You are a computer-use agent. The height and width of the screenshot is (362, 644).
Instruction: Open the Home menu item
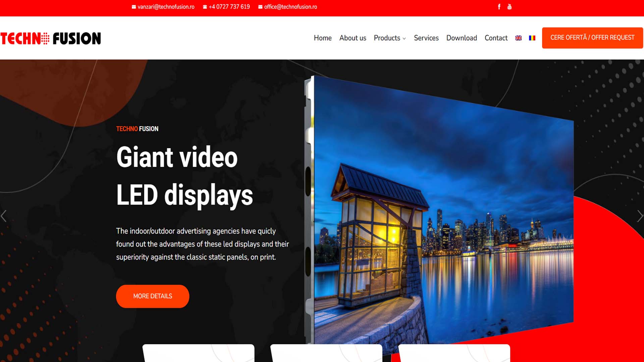323,38
